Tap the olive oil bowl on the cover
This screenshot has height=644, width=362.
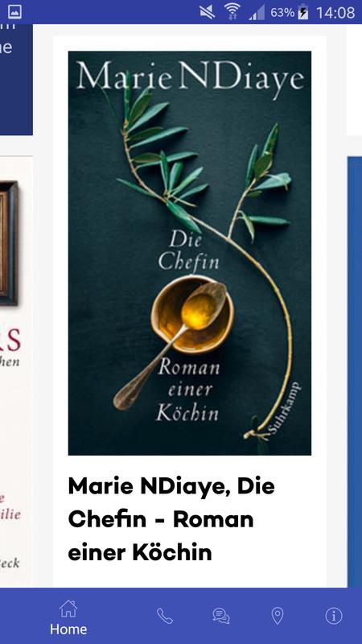coord(192,315)
